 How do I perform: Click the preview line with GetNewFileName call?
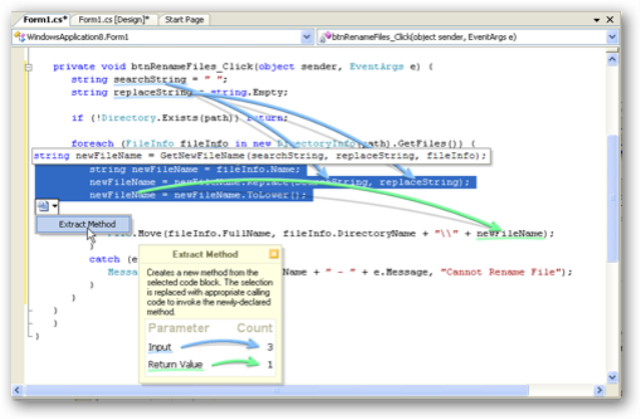coord(260,156)
